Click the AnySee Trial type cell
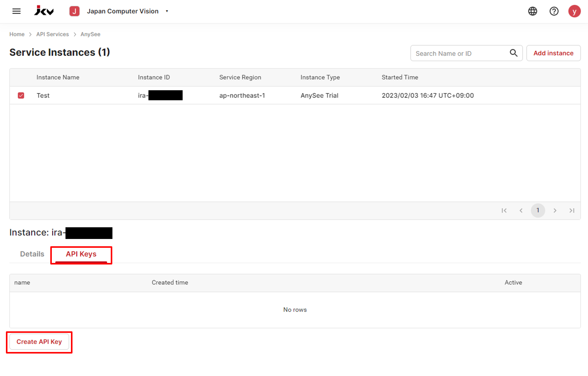Screen dimensions: 588x376 pyautogui.click(x=319, y=95)
